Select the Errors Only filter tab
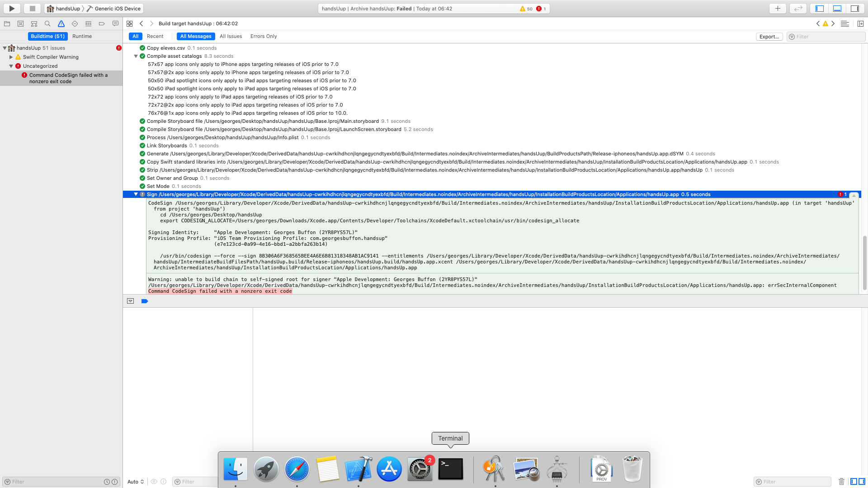The image size is (868, 488). [264, 36]
